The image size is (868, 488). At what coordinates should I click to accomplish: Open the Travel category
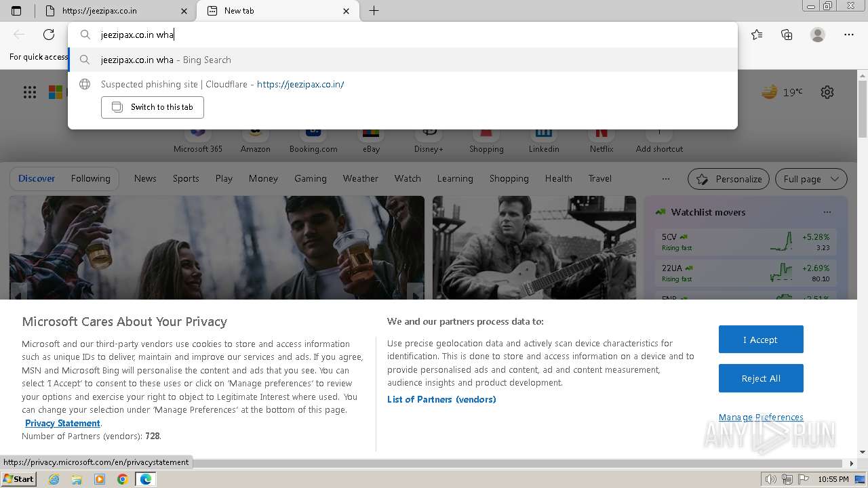click(x=600, y=179)
